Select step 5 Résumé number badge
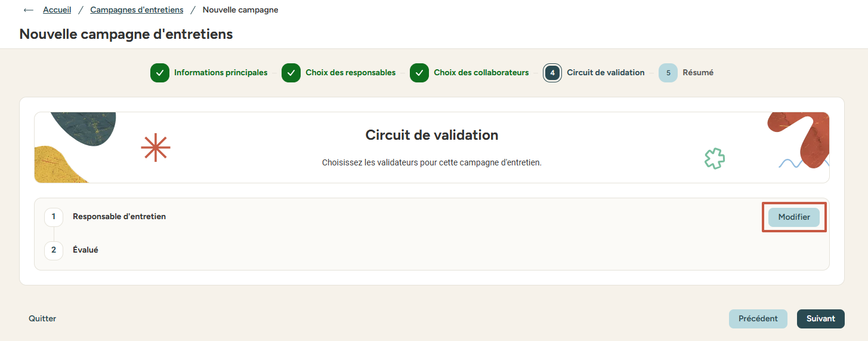Viewport: 868px width, 341px height. (668, 73)
